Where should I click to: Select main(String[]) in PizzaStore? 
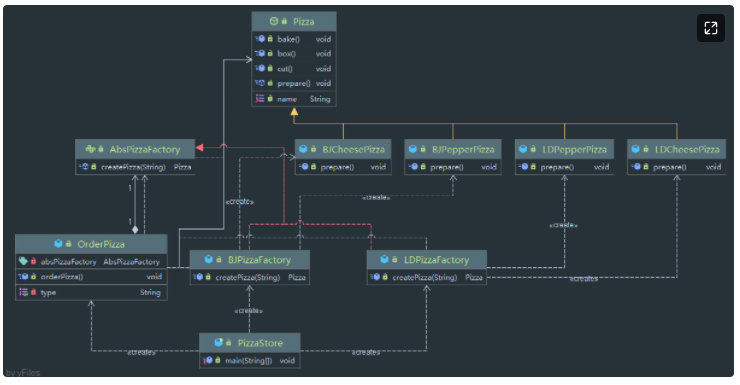click(250, 360)
